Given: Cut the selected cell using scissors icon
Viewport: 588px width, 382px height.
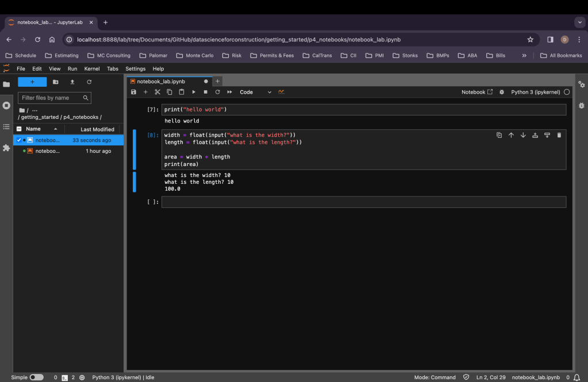Looking at the screenshot, I should pos(157,92).
